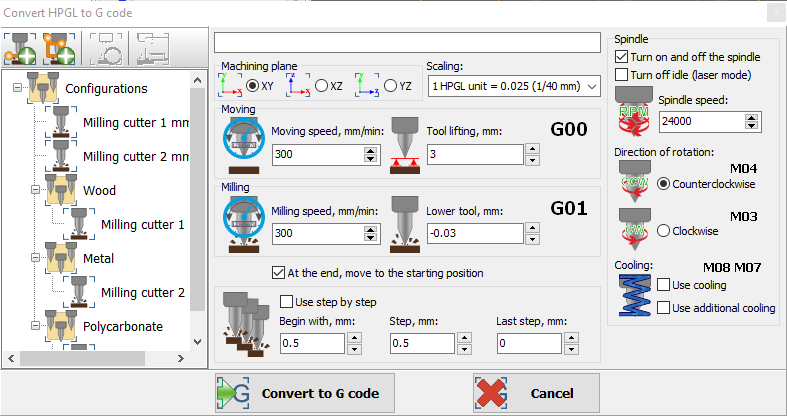
Task: Decrease Lower tool value with down arrow
Action: [532, 239]
